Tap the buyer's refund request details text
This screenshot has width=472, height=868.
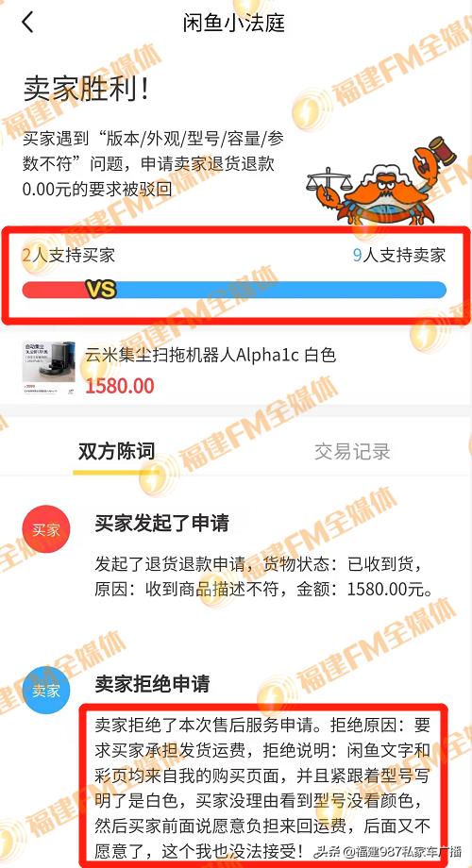[264, 577]
